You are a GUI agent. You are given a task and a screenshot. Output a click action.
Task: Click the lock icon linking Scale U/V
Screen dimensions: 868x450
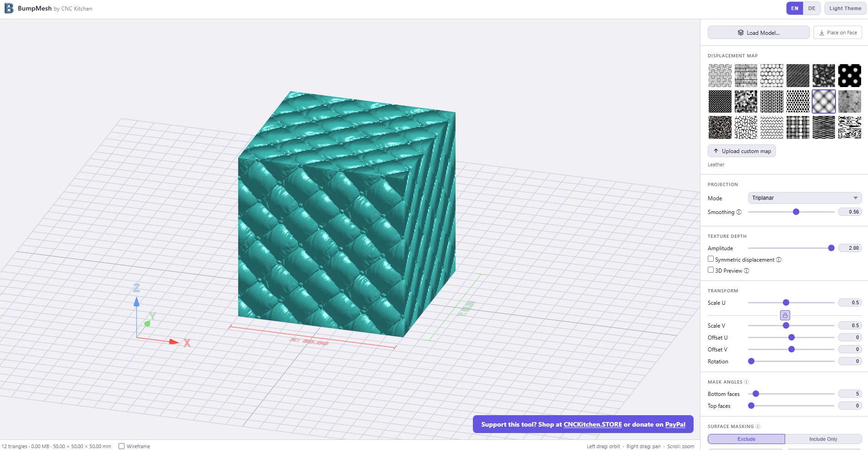pyautogui.click(x=785, y=315)
